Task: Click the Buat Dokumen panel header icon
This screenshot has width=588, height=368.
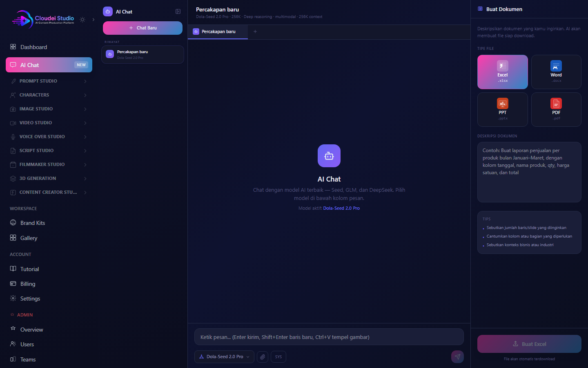Action: click(480, 9)
